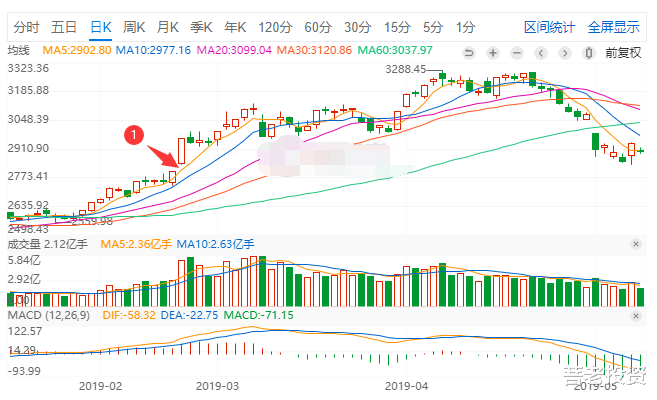Zoom in chart with plus icon
The height and width of the screenshot is (400, 657).
pyautogui.click(x=493, y=53)
